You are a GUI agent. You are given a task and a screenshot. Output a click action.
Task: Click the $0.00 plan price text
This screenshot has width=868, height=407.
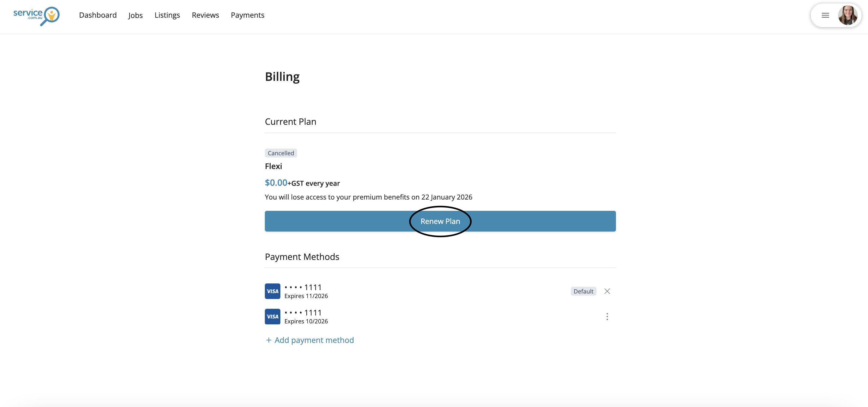click(x=276, y=183)
